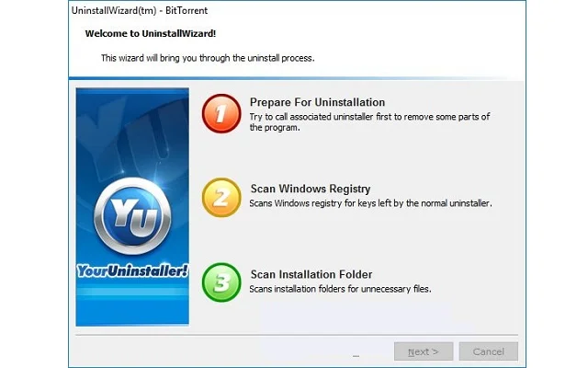Click the UninstallWizard(tm) - BitTorrent title bar
Viewport: 588px width, 368px height.
point(140,10)
